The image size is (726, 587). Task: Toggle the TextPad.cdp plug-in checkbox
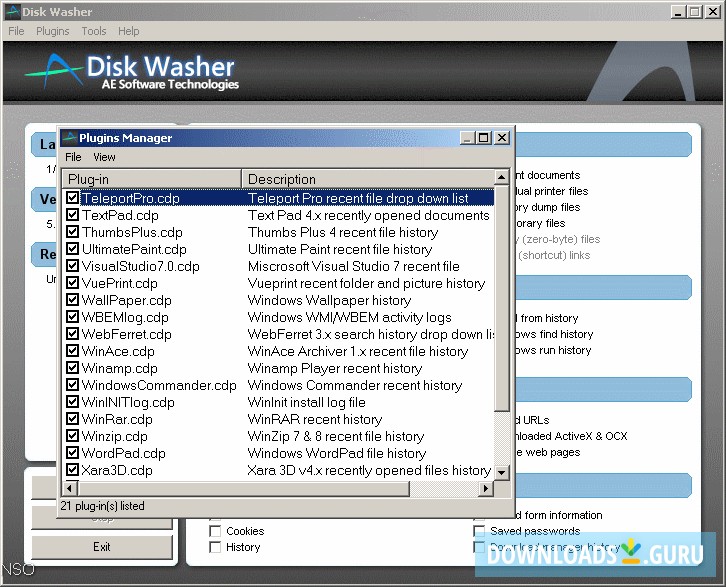[x=72, y=215]
